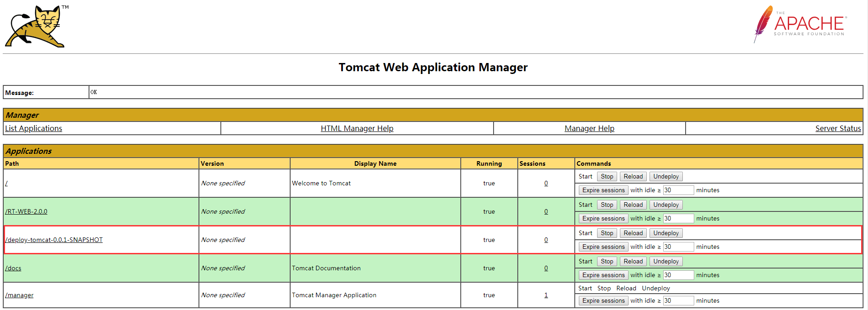The image size is (868, 310).
Task: Reload the /RT-WEB-2.0.0 application
Action: point(633,205)
